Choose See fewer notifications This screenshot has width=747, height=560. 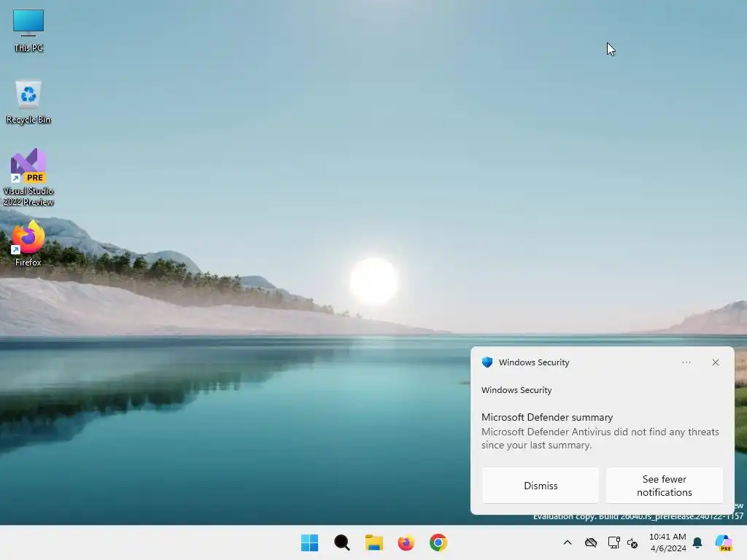[x=664, y=485]
